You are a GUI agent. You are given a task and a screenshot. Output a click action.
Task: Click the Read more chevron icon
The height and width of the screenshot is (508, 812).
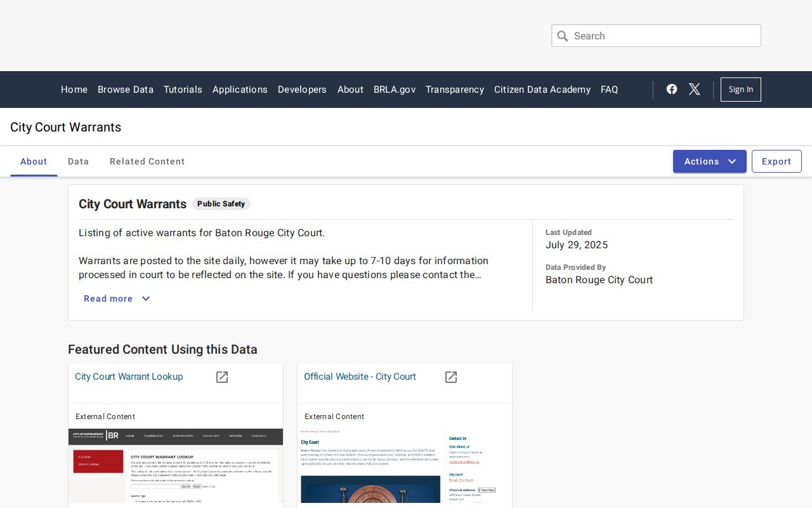coord(146,298)
